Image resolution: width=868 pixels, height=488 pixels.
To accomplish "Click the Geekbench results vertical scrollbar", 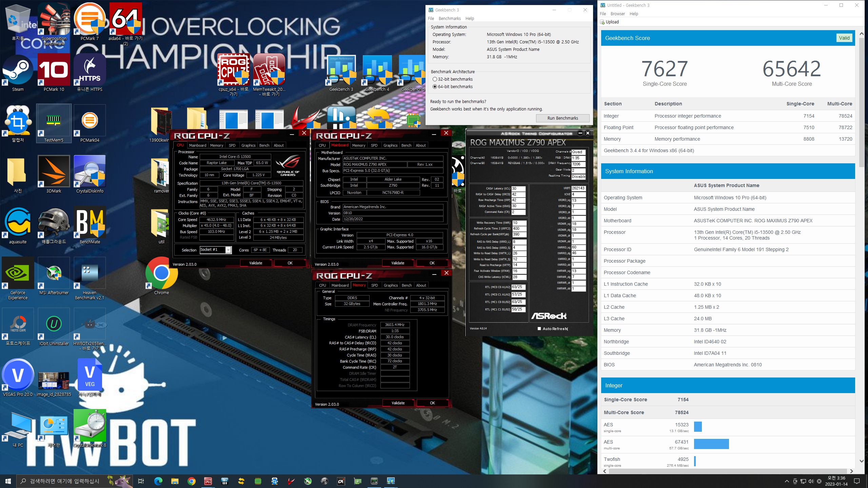I will 862,102.
